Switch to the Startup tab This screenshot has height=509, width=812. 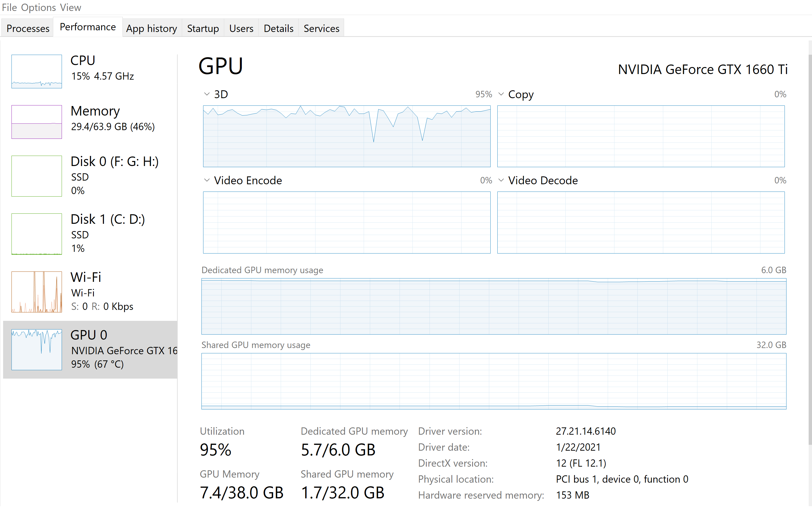click(x=203, y=28)
